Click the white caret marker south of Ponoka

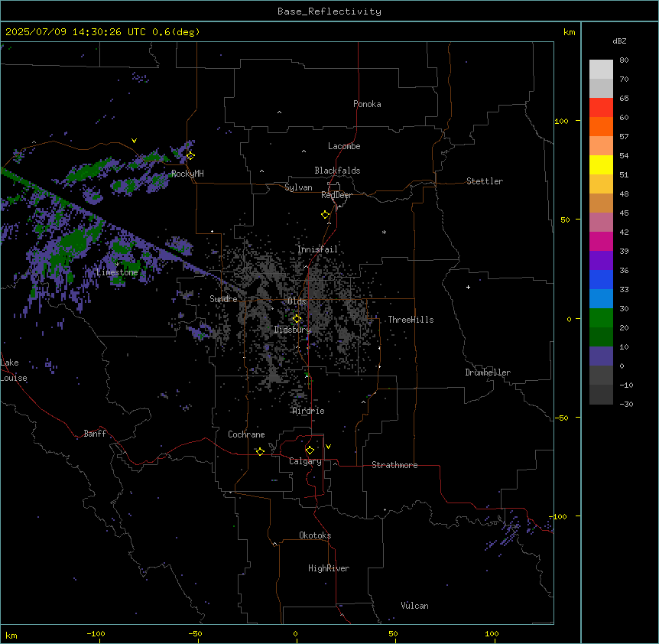pyautogui.click(x=280, y=112)
